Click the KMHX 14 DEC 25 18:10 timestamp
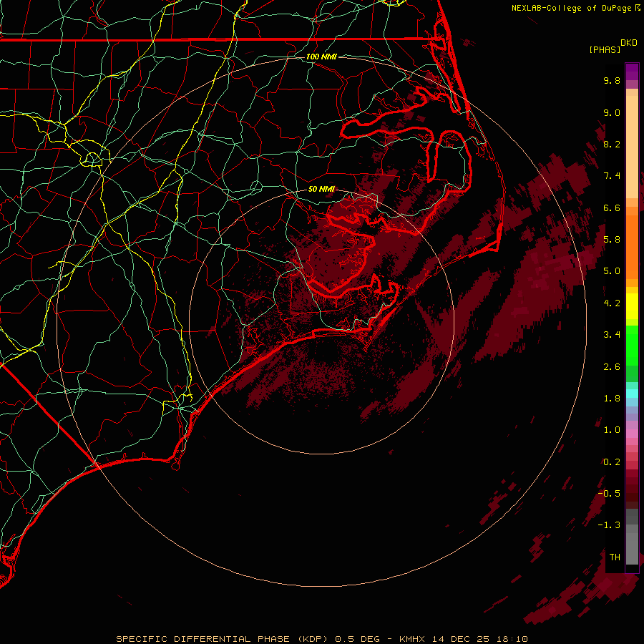The width and height of the screenshot is (644, 644). pyautogui.click(x=463, y=639)
